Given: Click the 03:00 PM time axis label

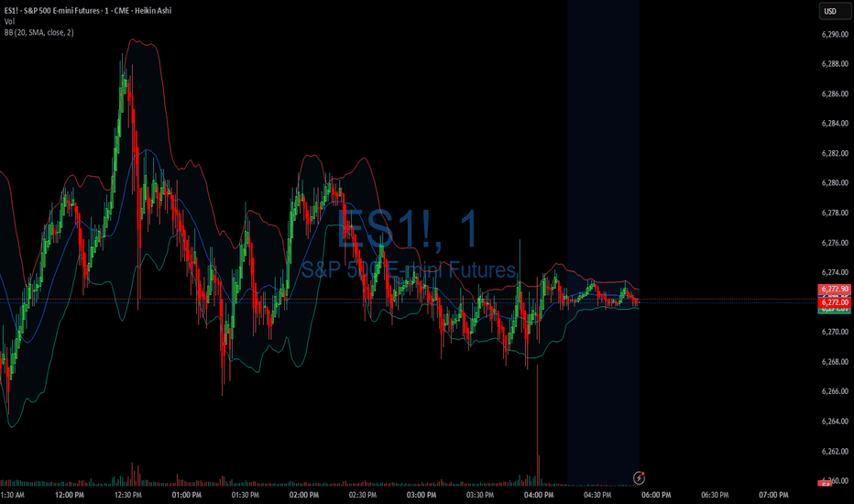Looking at the screenshot, I should click(x=422, y=495).
